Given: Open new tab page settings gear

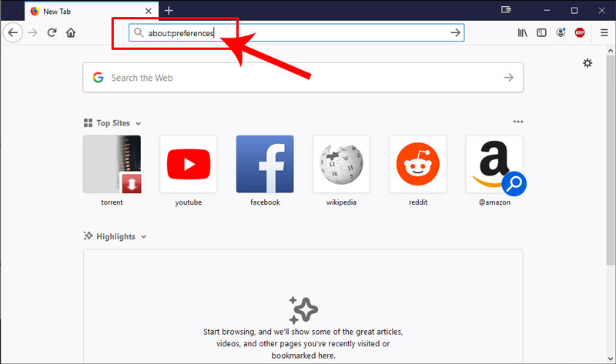Looking at the screenshot, I should click(x=588, y=63).
